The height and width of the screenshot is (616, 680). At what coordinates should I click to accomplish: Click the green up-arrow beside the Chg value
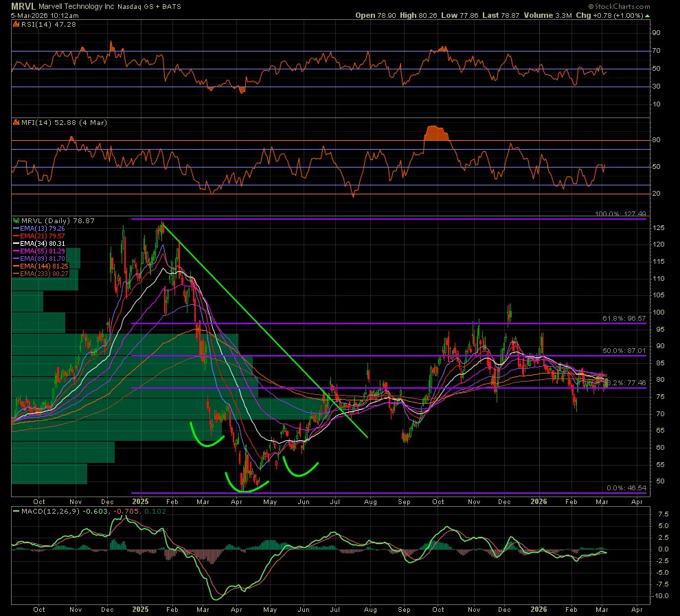coord(648,16)
